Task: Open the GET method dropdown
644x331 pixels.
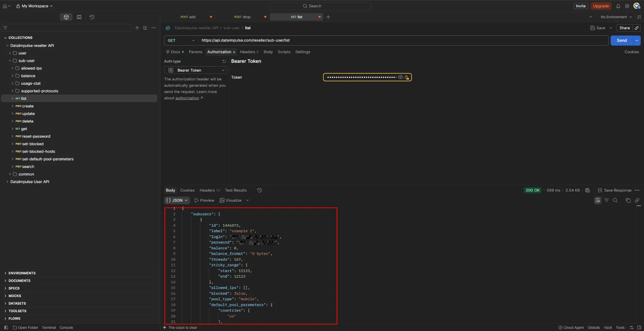Action: click(x=181, y=41)
